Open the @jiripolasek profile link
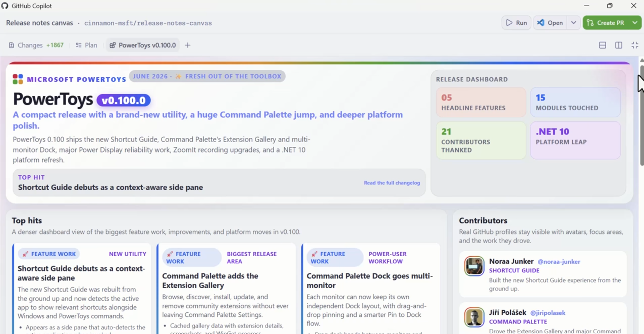This screenshot has width=644, height=334. (548, 313)
